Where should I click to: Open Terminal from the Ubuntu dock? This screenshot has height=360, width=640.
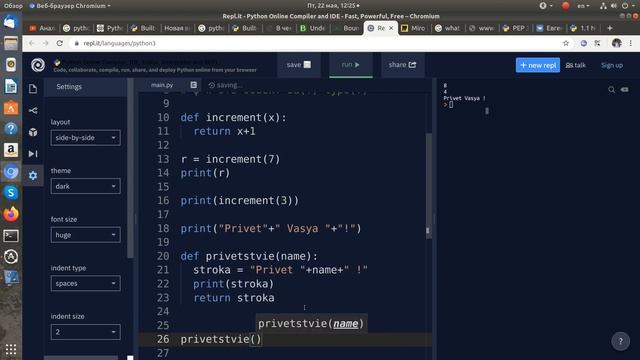point(11,236)
